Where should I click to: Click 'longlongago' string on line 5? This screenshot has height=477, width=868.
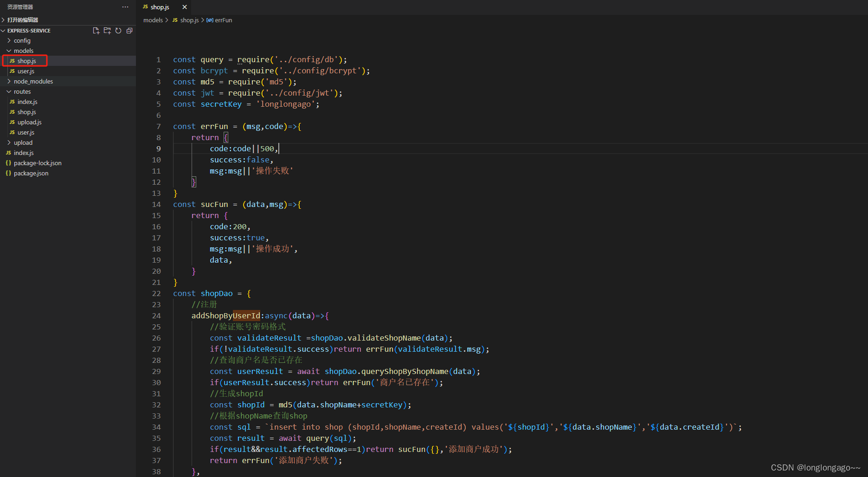285,104
